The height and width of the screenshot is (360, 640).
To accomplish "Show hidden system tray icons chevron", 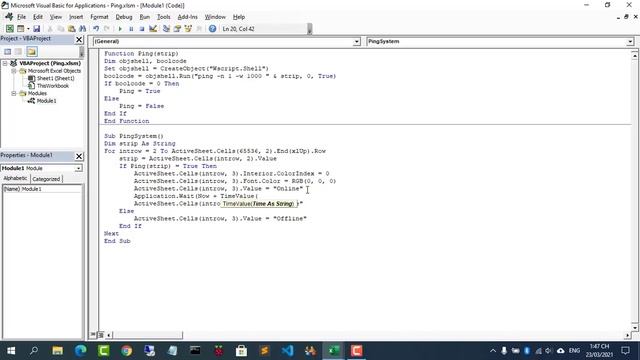I will click(x=493, y=351).
